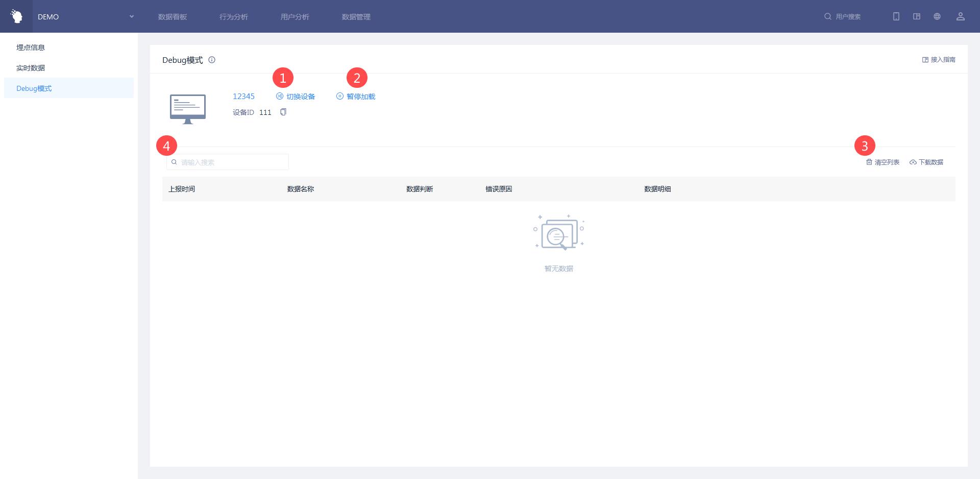The width and height of the screenshot is (980, 479).
Task: Open the 行为分析 menu
Action: coord(234,17)
